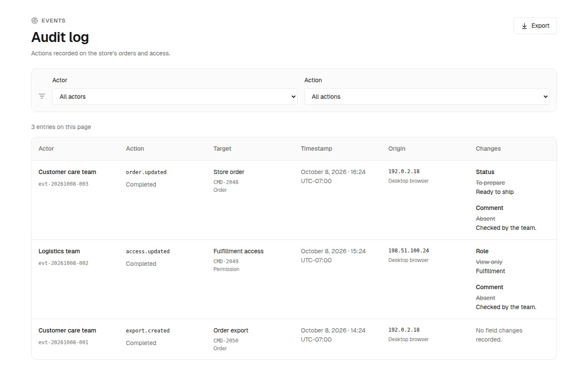588x368 pixels.
Task: Click the Logistics team actor name
Action: [59, 251]
